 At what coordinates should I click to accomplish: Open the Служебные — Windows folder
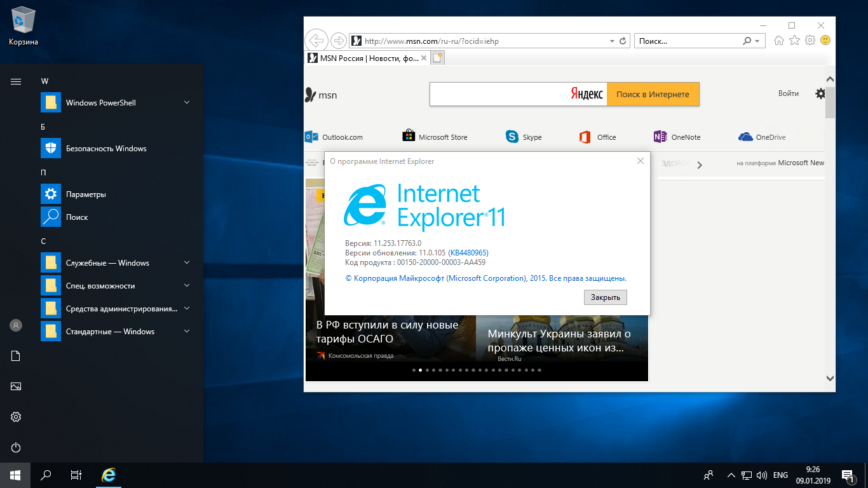(x=116, y=263)
